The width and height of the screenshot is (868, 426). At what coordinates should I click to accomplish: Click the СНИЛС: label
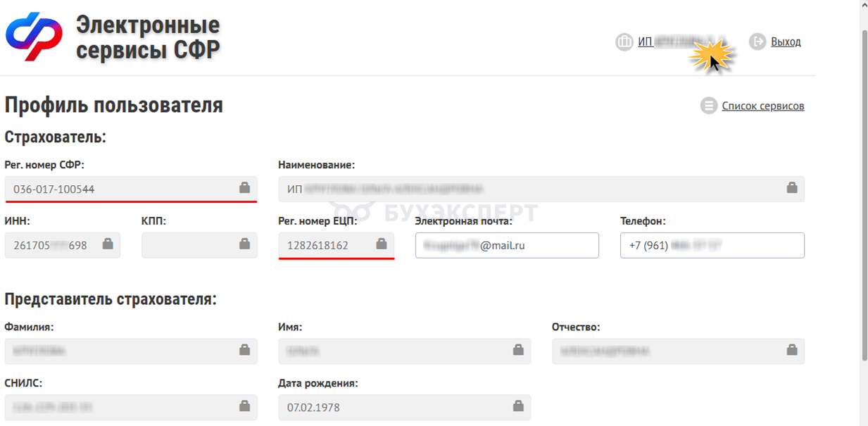tap(24, 384)
